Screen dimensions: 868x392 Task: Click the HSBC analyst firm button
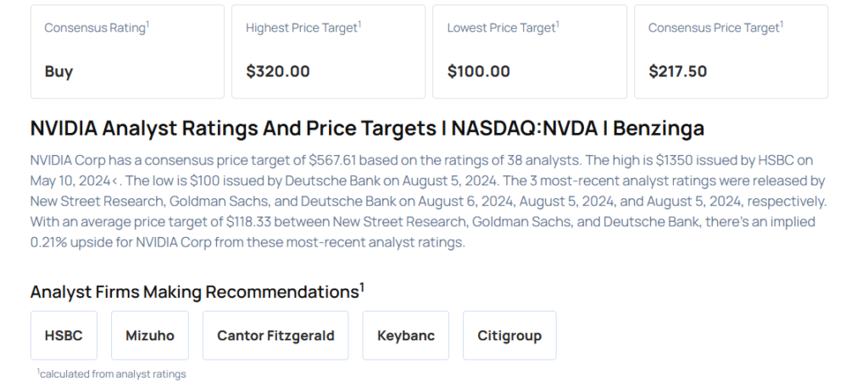(x=64, y=335)
